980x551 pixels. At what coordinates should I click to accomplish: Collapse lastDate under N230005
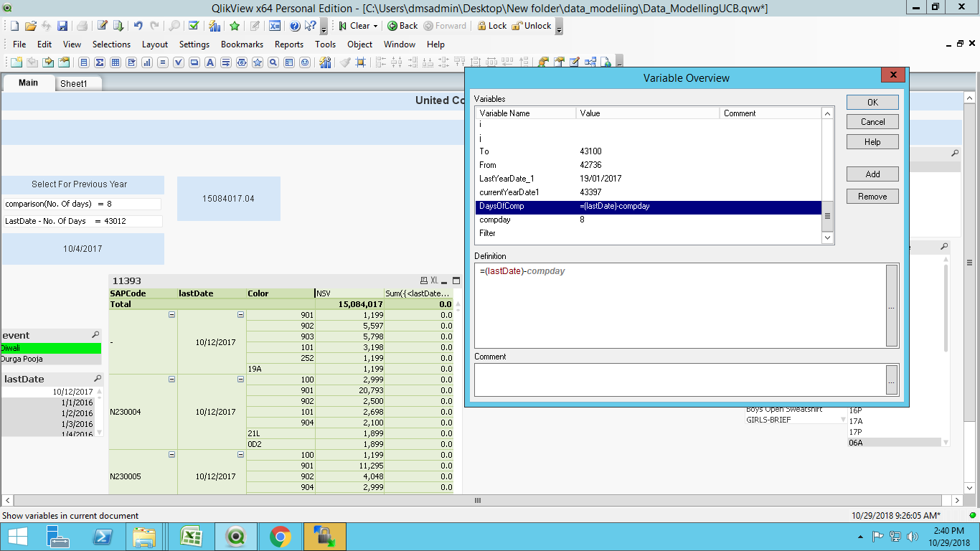(240, 455)
